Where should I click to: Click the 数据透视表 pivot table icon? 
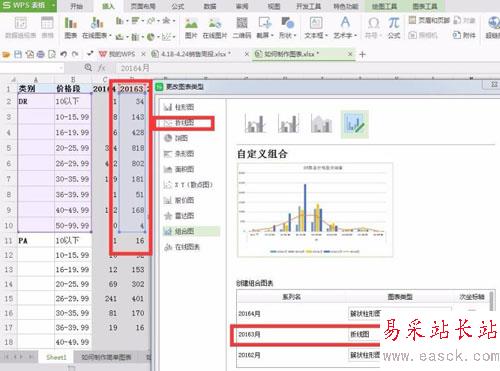(21, 27)
